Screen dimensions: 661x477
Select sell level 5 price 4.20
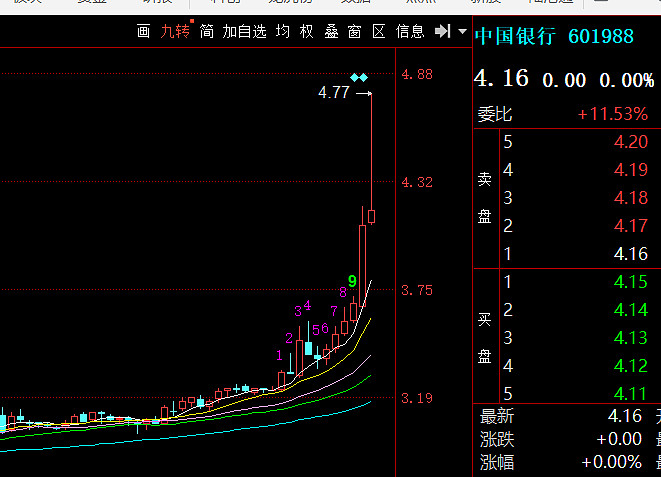[631, 142]
